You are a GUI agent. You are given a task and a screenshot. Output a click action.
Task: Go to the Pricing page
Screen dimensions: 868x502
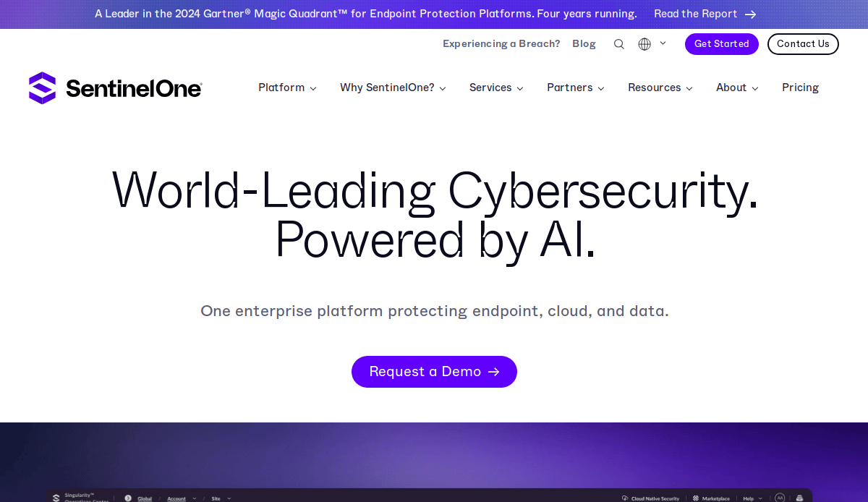[800, 88]
